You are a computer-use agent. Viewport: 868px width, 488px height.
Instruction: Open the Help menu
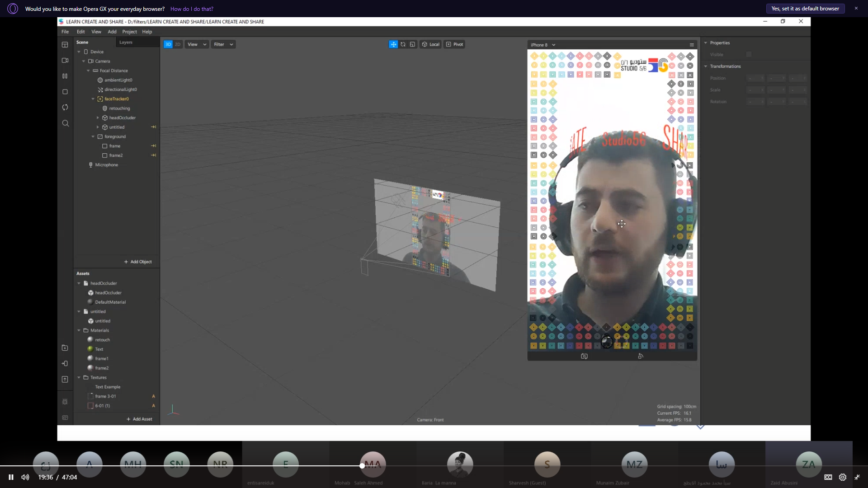[147, 32]
